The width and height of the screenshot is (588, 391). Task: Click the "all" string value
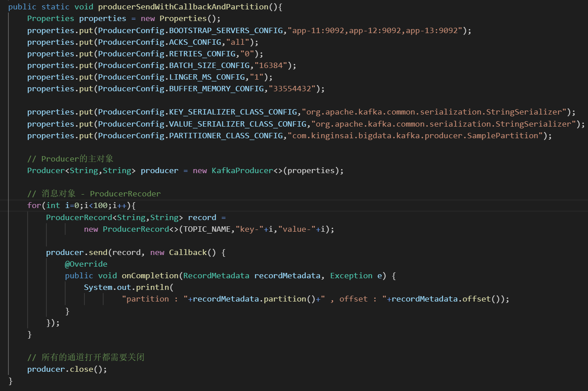238,42
